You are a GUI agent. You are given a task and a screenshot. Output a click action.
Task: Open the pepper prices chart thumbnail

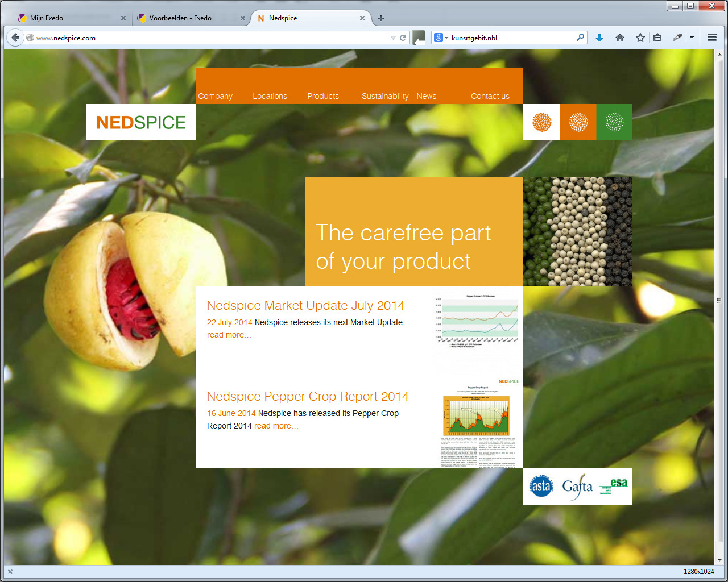click(x=477, y=321)
